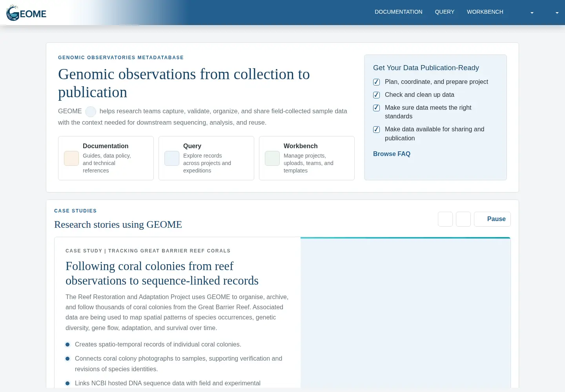
Task: Click the Query card's blue icon
Action: (172, 158)
